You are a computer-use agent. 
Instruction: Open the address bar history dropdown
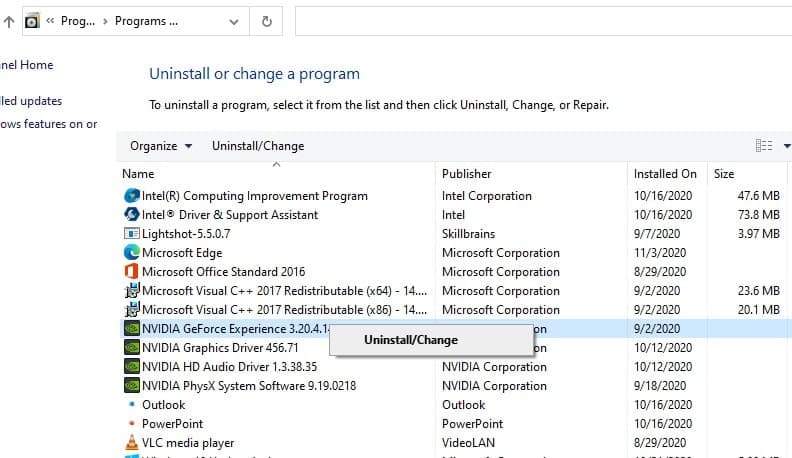[234, 22]
